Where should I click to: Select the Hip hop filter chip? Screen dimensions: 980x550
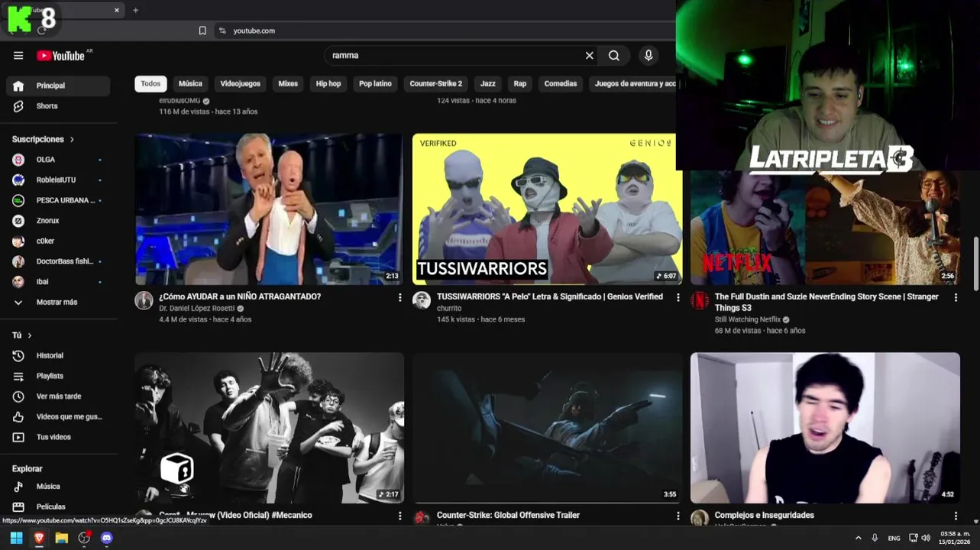coord(328,83)
